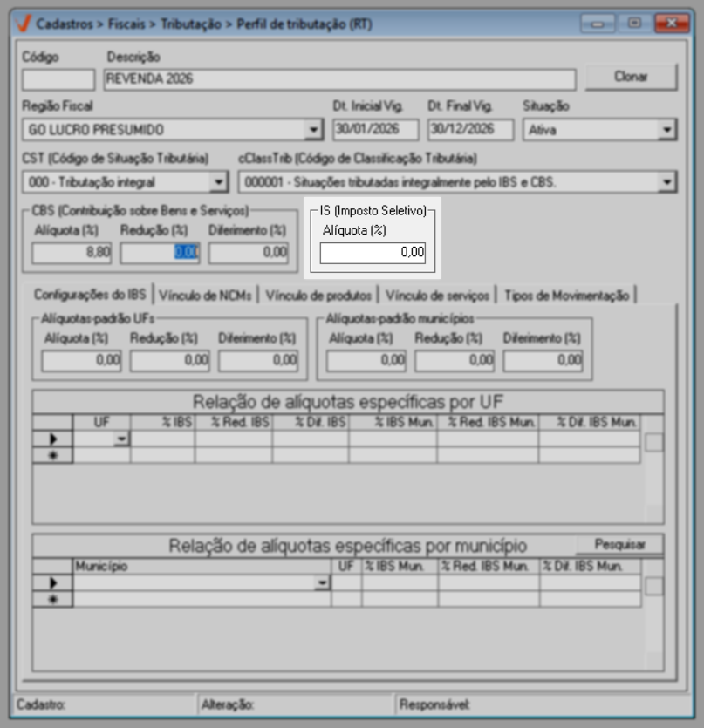Screen dimensions: 704x728
Task: Click UFs Redução (%) field
Action: point(169,361)
